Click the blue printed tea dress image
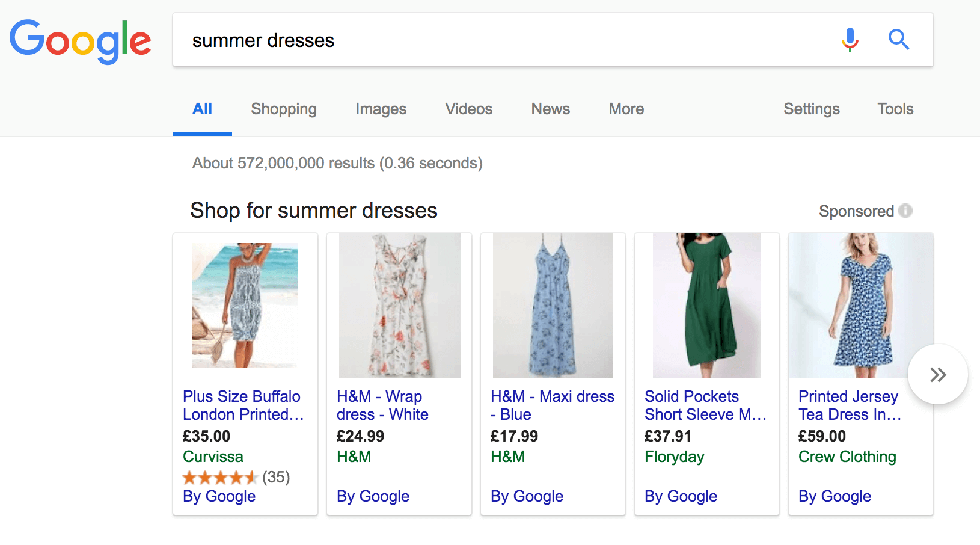Image resolution: width=980 pixels, height=545 pixels. (x=861, y=306)
